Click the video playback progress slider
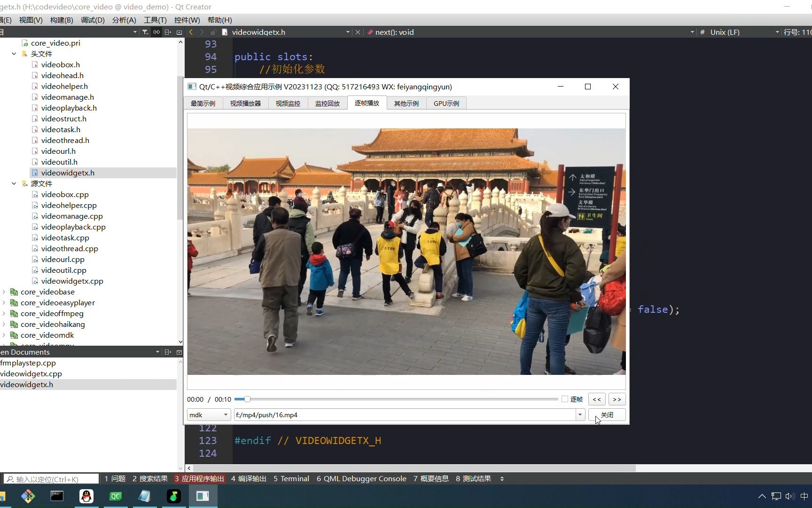 pos(396,399)
